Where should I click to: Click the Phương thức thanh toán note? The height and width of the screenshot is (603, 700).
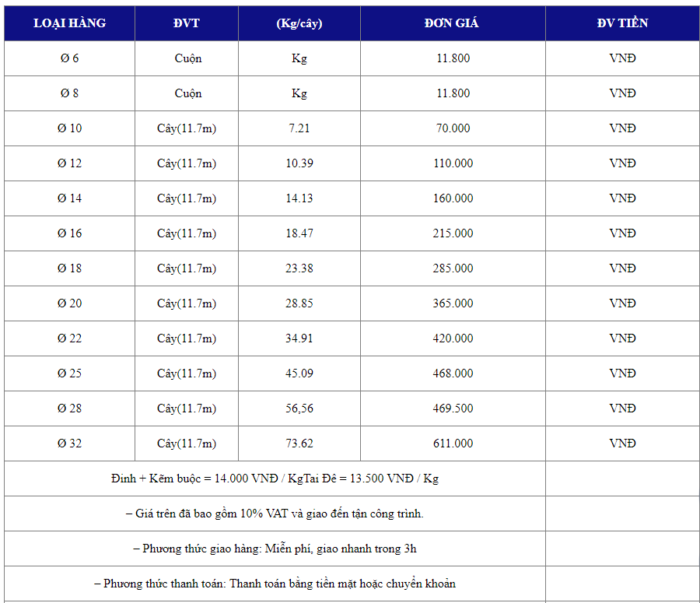pyautogui.click(x=275, y=584)
